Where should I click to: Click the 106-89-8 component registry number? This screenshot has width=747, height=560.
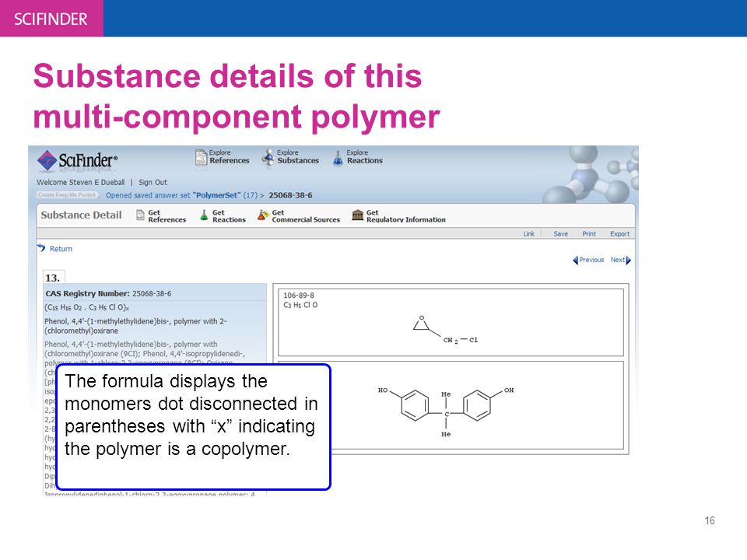pyautogui.click(x=299, y=296)
